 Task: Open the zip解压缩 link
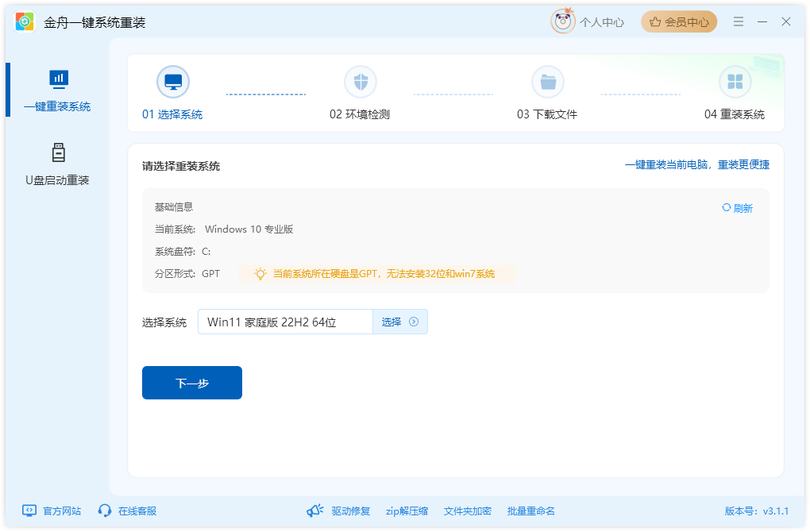coord(407,511)
